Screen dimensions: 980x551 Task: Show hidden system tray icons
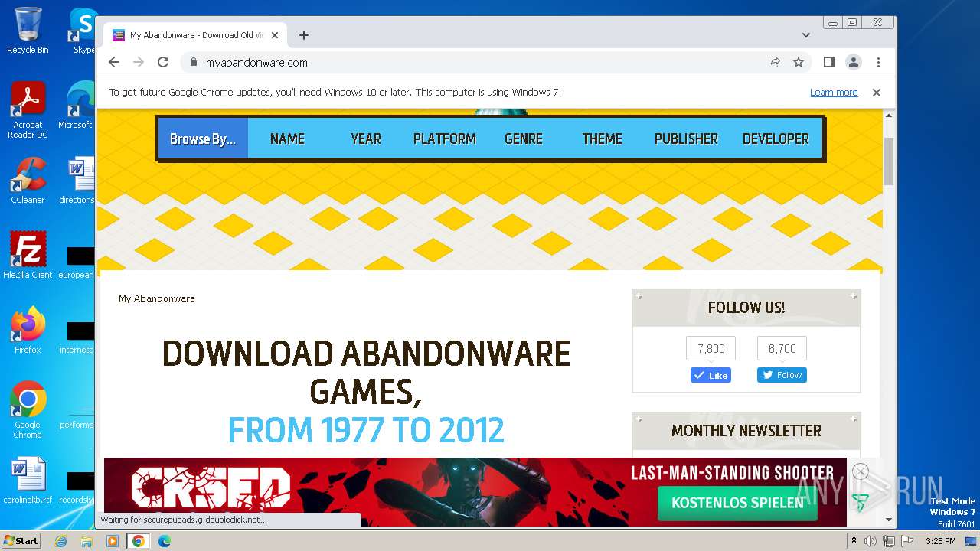pyautogui.click(x=854, y=540)
